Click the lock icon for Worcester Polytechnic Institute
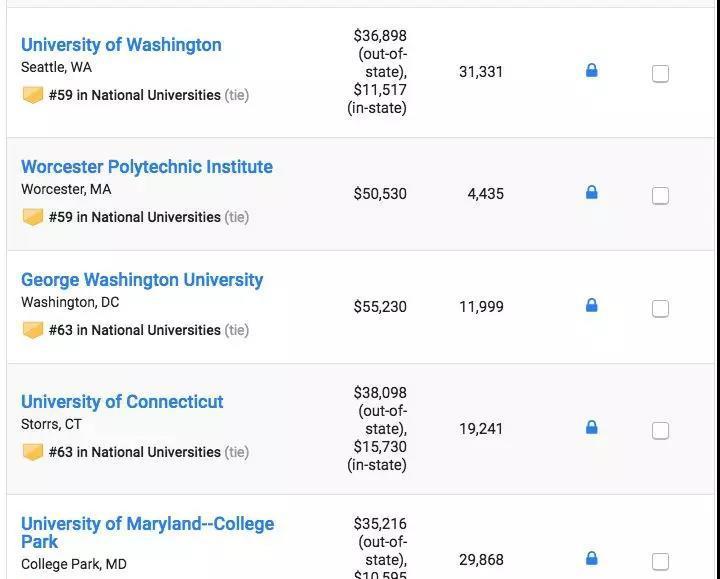The image size is (720, 579). tap(591, 193)
